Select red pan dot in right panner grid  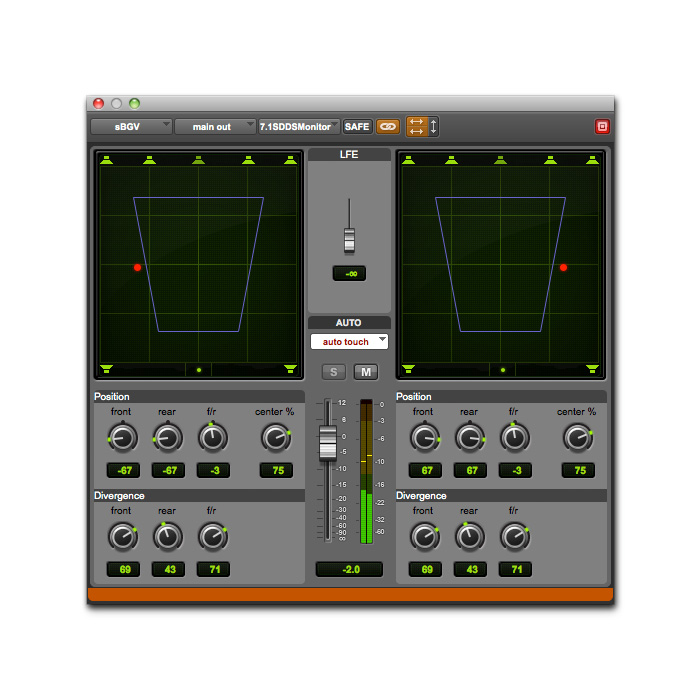pos(563,267)
